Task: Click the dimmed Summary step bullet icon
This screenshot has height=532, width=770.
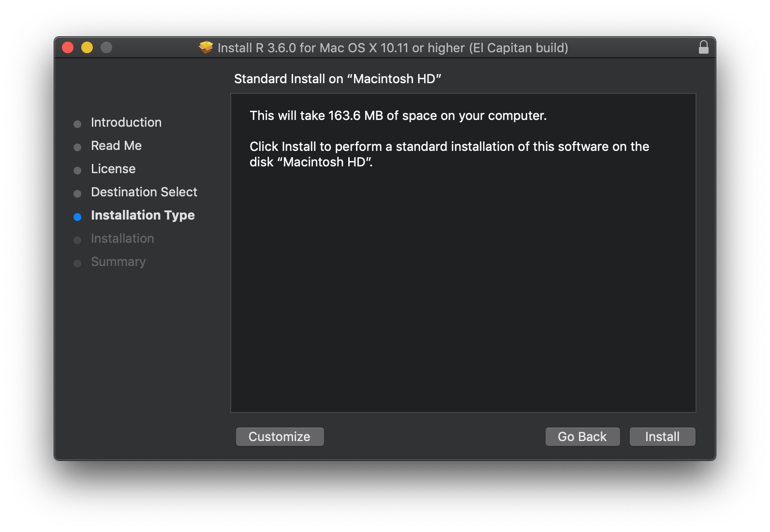Action: tap(78, 263)
